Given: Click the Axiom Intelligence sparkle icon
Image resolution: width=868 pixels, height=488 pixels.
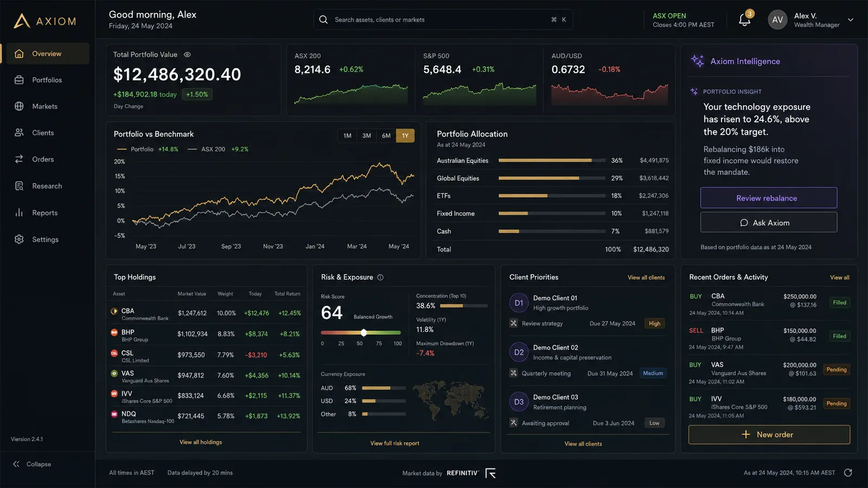Looking at the screenshot, I should pyautogui.click(x=697, y=61).
